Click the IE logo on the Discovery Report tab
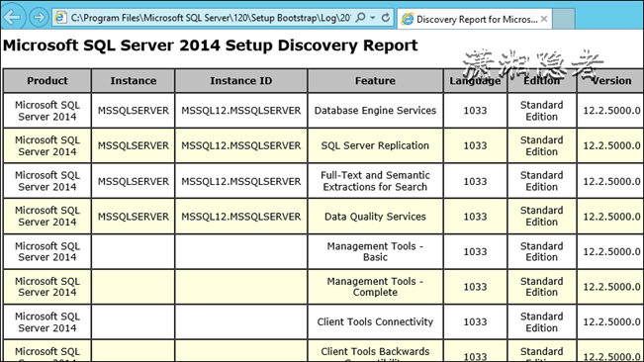Image resolution: width=644 pixels, height=362 pixels. point(408,20)
